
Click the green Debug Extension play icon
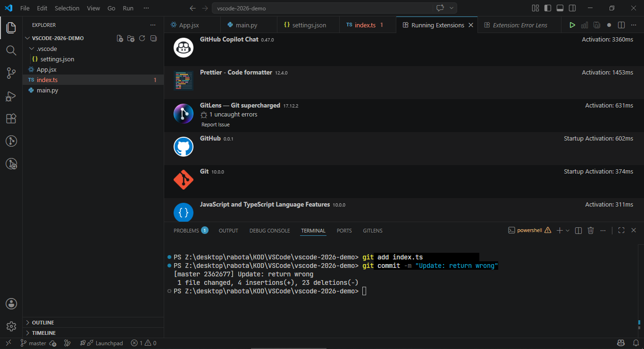(572, 25)
